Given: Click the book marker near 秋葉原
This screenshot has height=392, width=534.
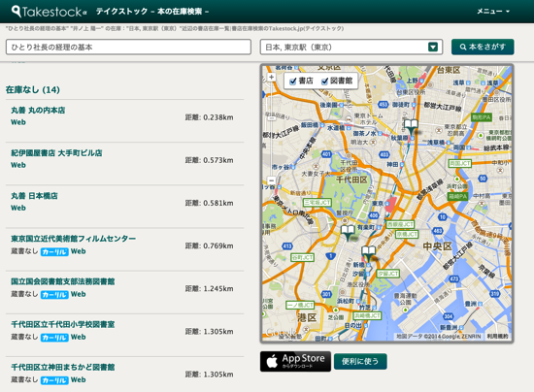Looking at the screenshot, I should click(411, 126).
